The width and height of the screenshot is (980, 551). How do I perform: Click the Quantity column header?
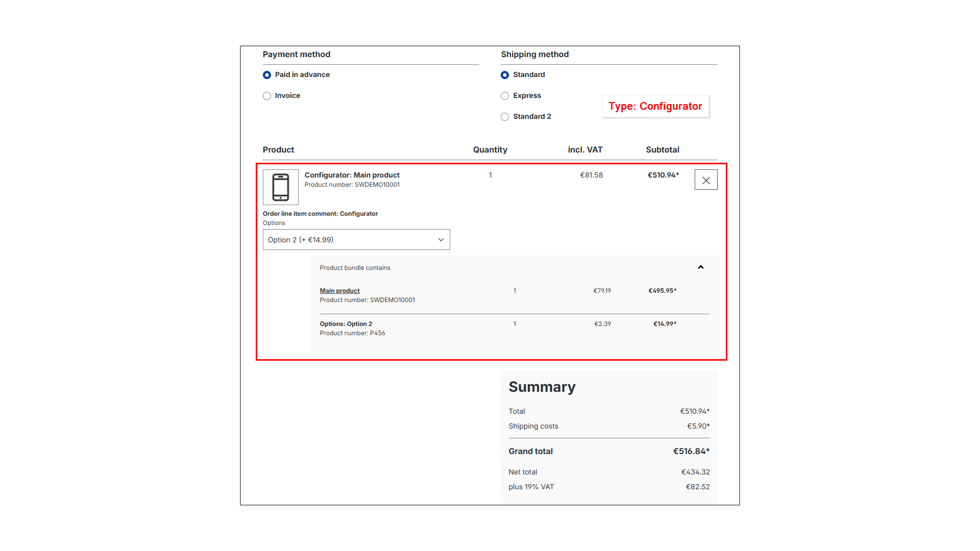(x=489, y=149)
